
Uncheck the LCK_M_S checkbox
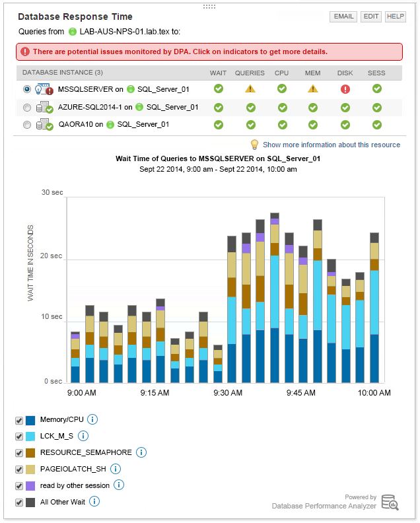click(19, 436)
